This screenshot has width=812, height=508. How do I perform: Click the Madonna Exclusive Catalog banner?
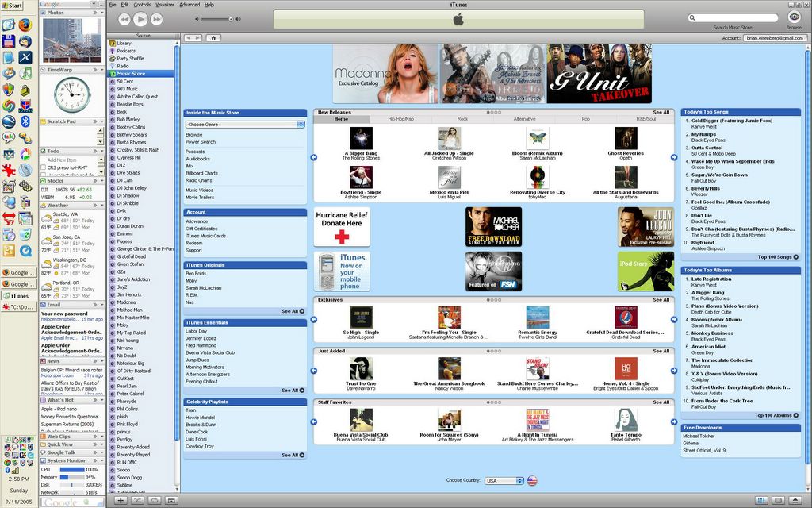coord(385,74)
